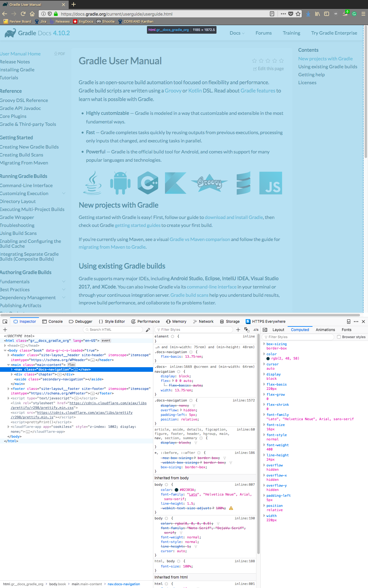
Task: Follow the Groovy link in the intro
Action: click(x=173, y=91)
